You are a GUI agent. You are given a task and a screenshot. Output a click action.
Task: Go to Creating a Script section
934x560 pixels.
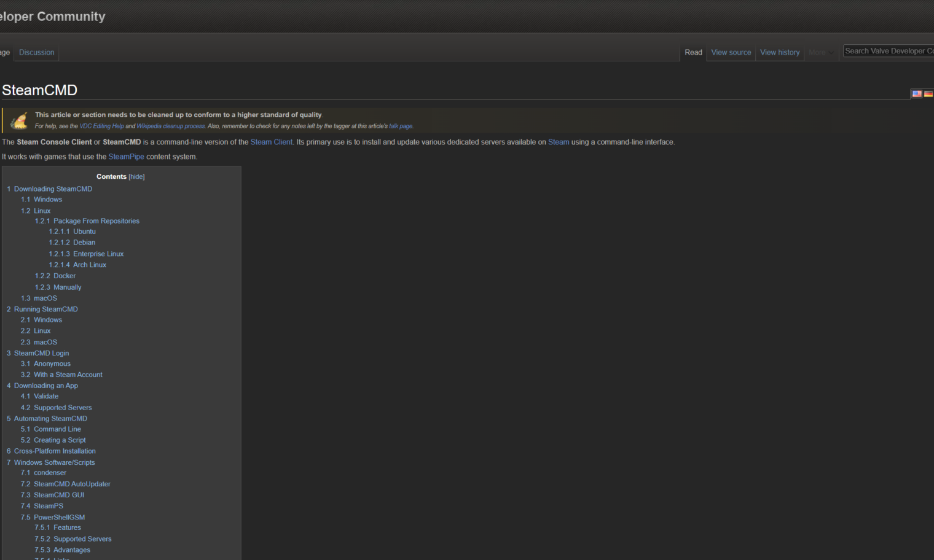click(x=53, y=440)
